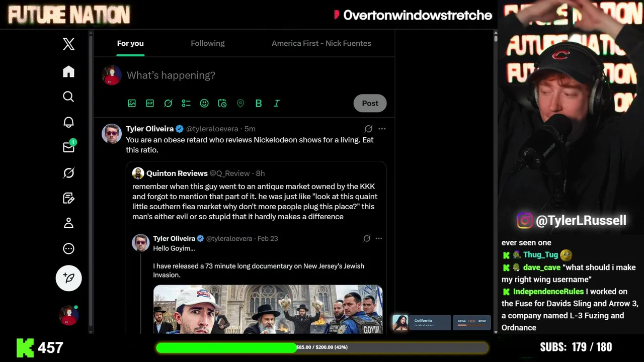Open the documentary thumbnail image

[x=268, y=309]
